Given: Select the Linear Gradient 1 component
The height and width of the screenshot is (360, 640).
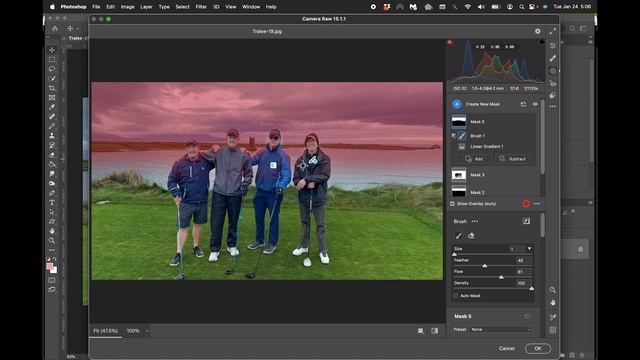Looking at the screenshot, I should coord(487,147).
